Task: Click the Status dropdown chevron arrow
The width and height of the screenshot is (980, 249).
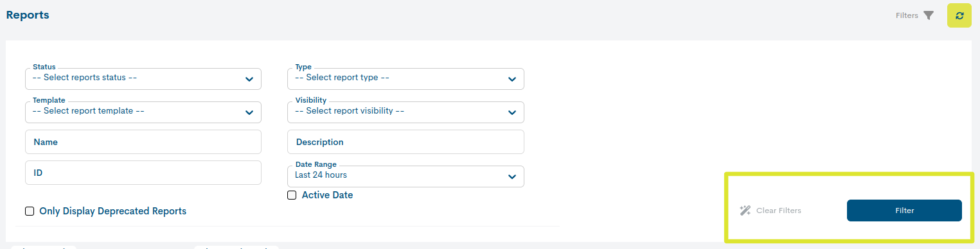Action: (x=249, y=80)
